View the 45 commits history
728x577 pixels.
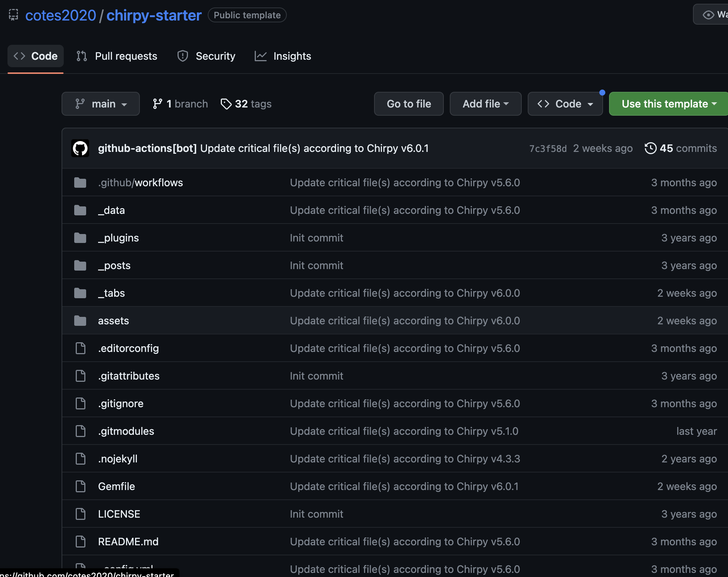pyautogui.click(x=681, y=148)
